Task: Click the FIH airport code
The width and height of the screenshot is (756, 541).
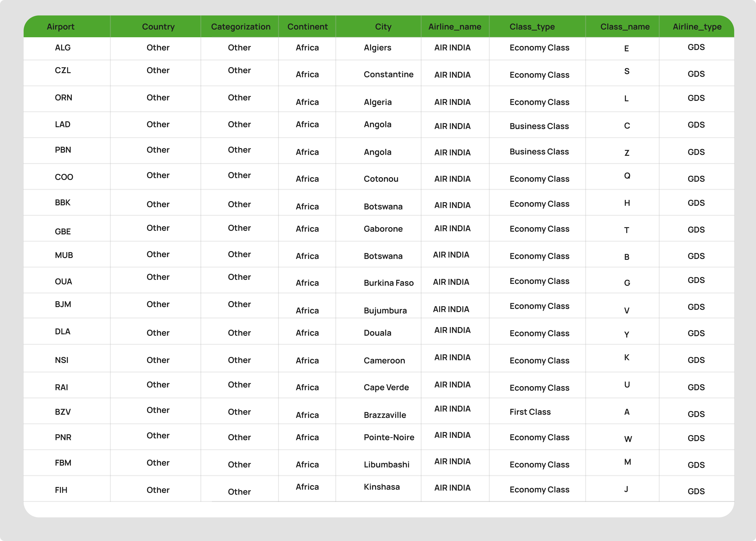Action: pyautogui.click(x=61, y=490)
